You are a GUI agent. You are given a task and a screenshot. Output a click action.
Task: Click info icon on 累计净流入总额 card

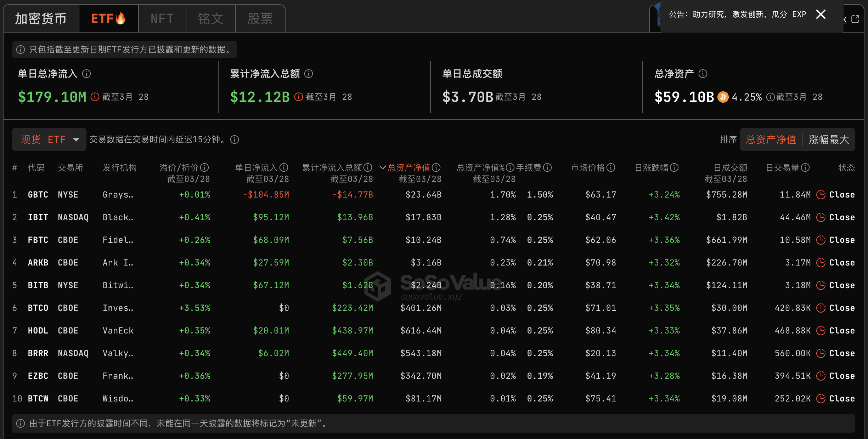click(309, 74)
